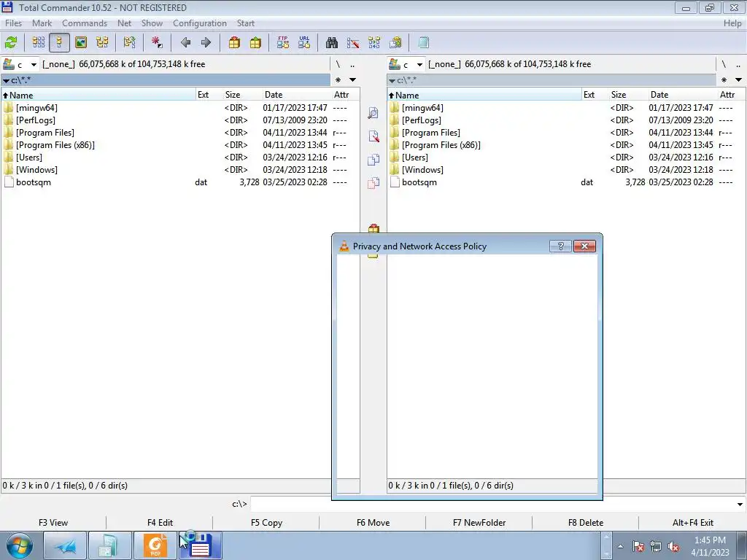Click the right panel parent directory dots button

point(738,64)
